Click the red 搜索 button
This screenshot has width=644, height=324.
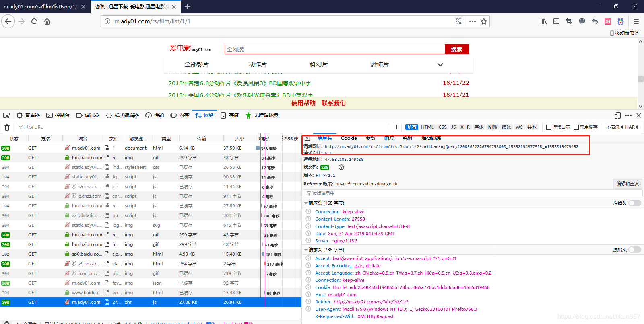(x=457, y=49)
